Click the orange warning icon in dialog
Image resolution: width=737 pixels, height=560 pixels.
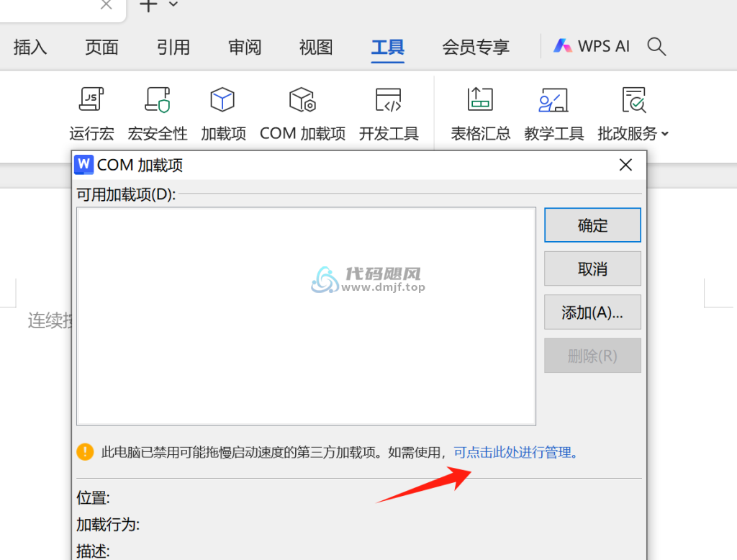(85, 452)
